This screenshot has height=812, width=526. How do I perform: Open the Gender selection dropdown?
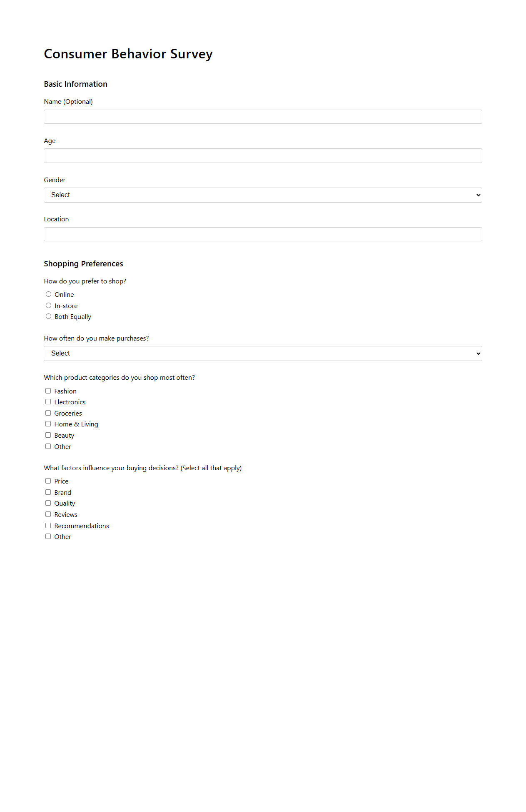tap(263, 195)
